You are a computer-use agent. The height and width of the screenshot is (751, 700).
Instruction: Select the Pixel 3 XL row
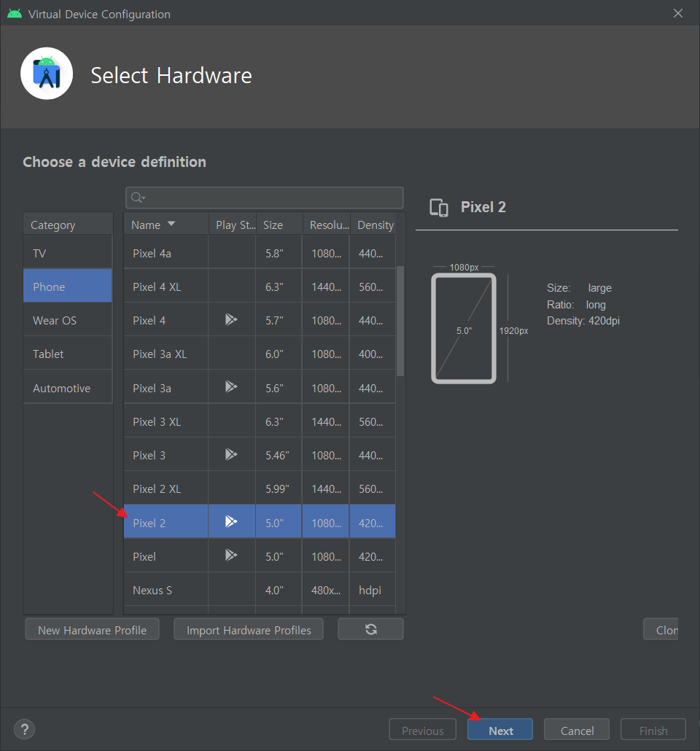point(260,421)
